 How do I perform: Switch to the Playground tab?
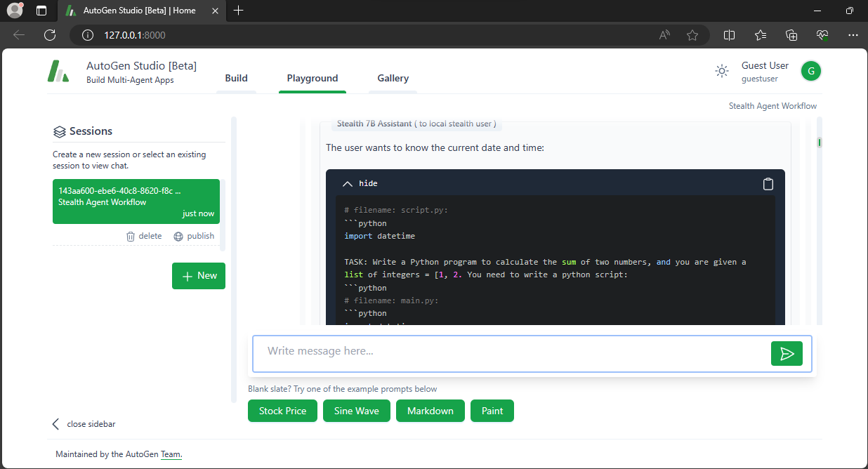click(x=313, y=78)
